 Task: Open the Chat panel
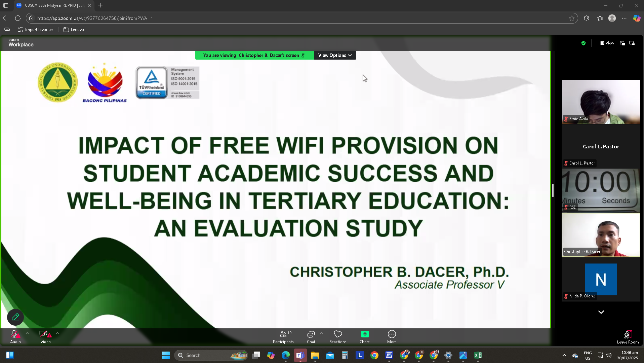(x=311, y=337)
